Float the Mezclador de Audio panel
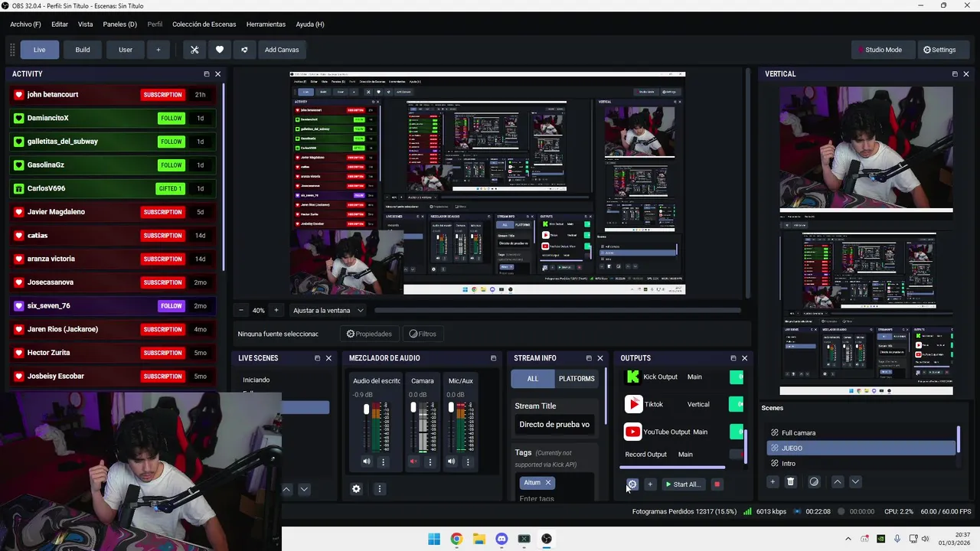Viewport: 980px width, 551px height. pyautogui.click(x=493, y=358)
